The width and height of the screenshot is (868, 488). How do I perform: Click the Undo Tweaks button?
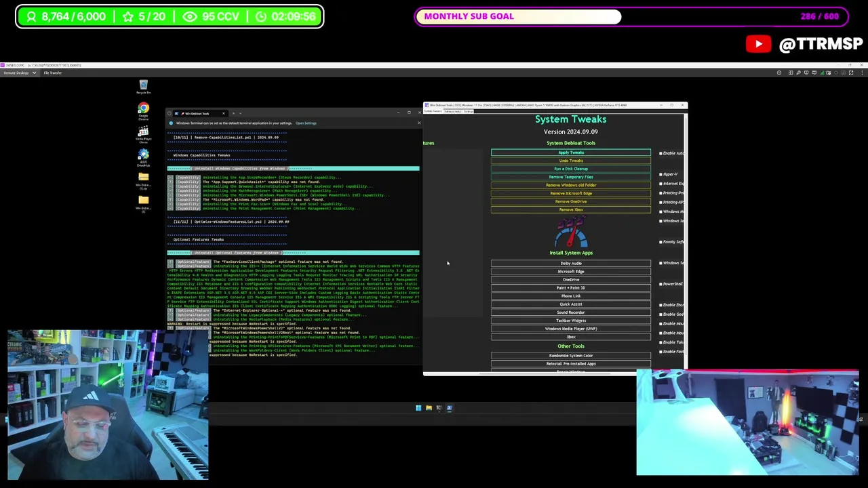[x=571, y=161]
